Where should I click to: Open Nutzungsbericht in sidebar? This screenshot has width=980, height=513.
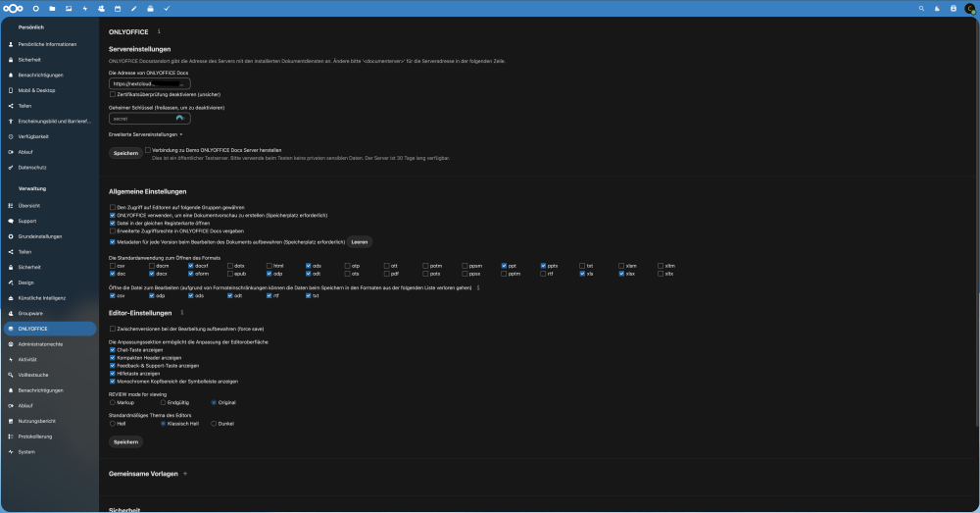(50, 421)
